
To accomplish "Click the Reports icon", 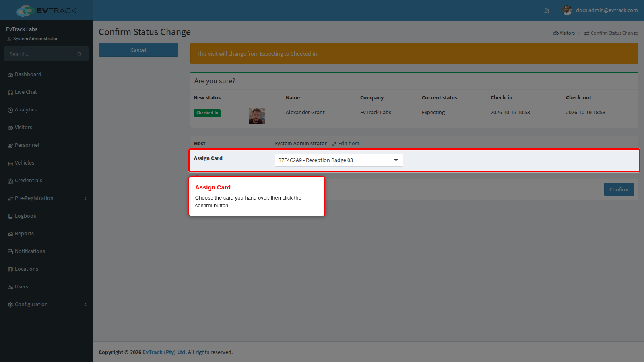I will pyautogui.click(x=10, y=234).
